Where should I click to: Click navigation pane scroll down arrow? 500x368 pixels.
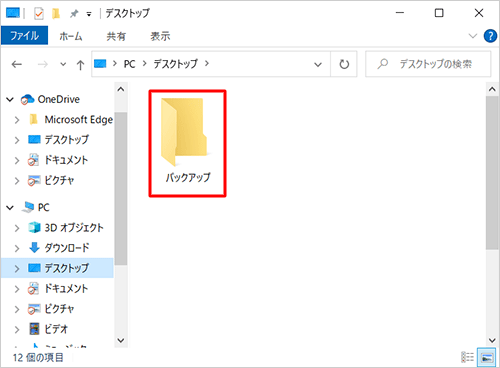[x=121, y=340]
